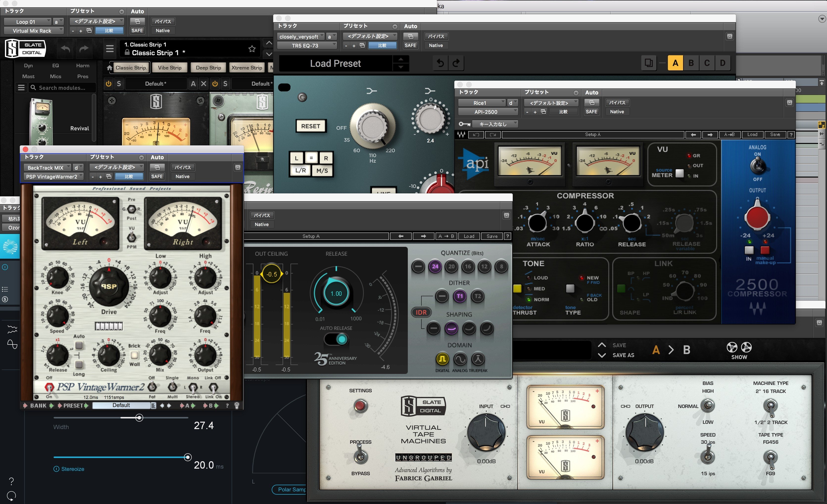This screenshot has height=504, width=827.
Task: Open BackTrack MIX track dropdown
Action: (47, 168)
